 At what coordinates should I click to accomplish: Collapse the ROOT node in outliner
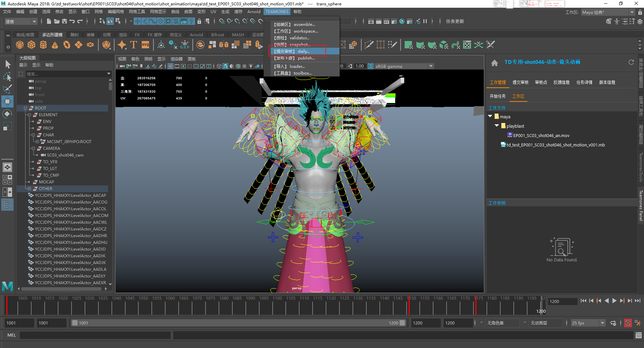coord(25,108)
